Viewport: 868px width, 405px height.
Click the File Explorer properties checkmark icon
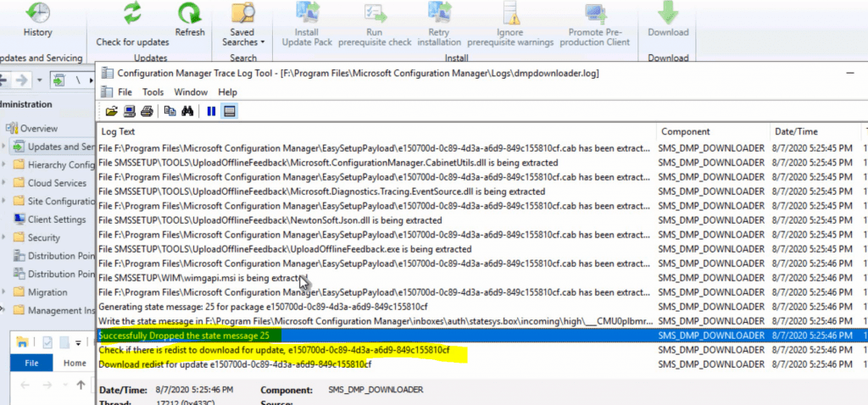click(47, 343)
